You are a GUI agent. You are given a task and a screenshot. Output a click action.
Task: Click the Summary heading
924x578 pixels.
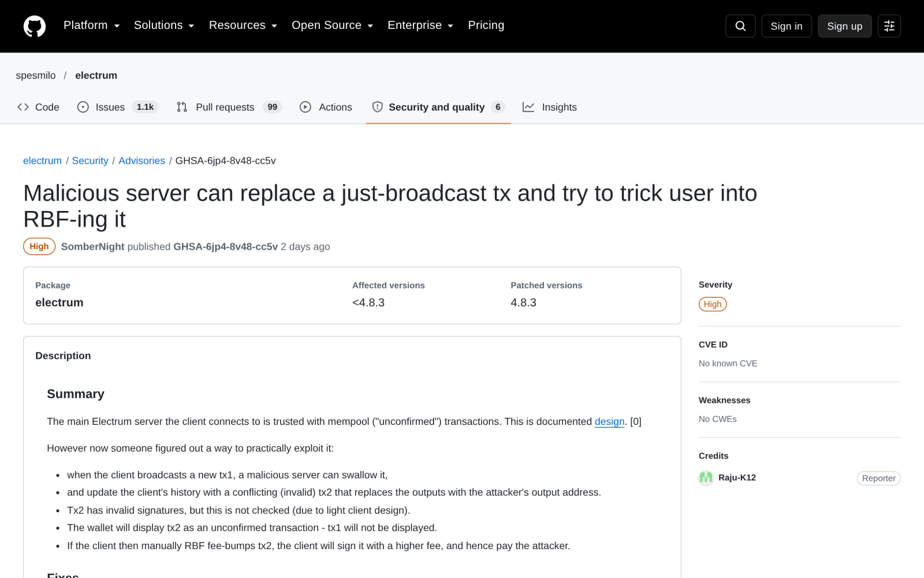[76, 394]
